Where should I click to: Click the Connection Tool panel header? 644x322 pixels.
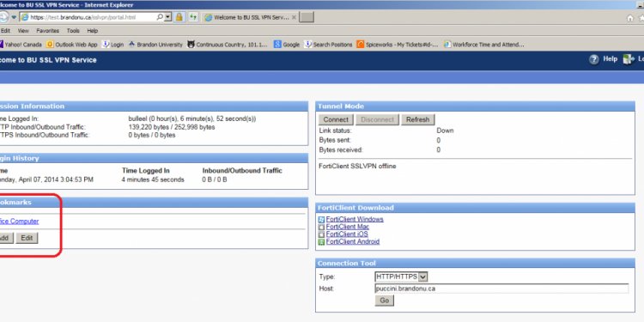[475, 264]
